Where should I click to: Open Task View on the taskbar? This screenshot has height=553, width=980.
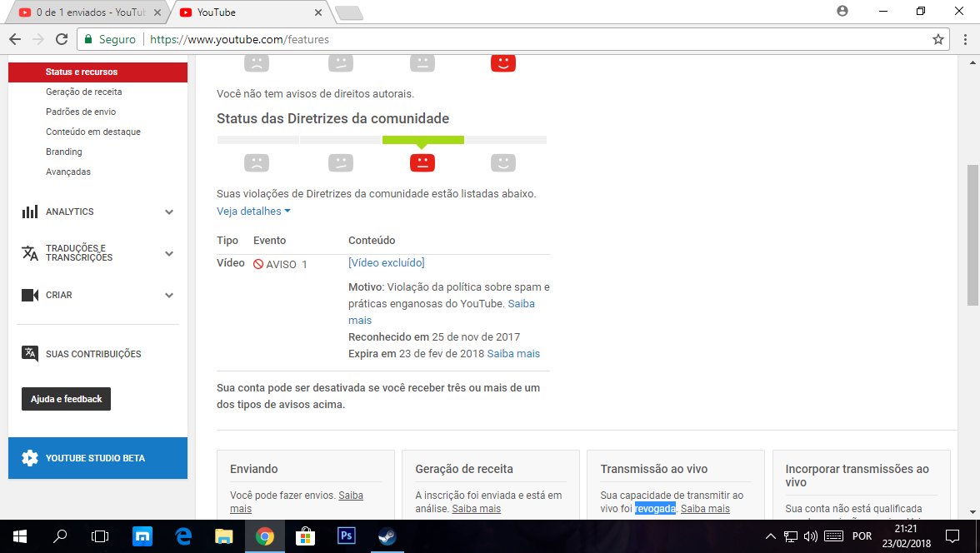coord(100,536)
